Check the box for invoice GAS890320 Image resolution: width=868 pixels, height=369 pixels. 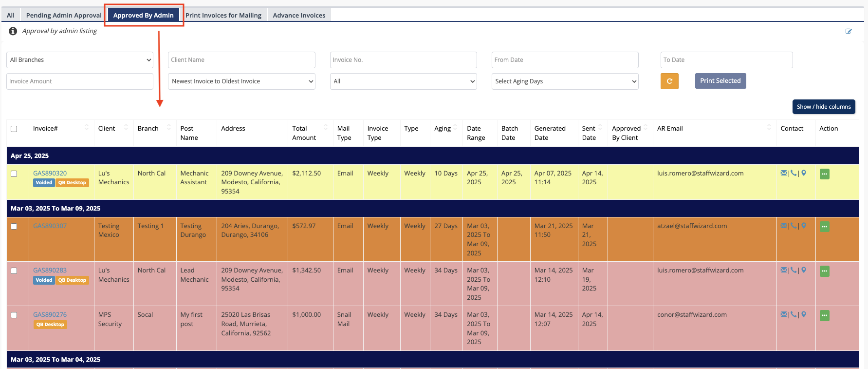14,174
